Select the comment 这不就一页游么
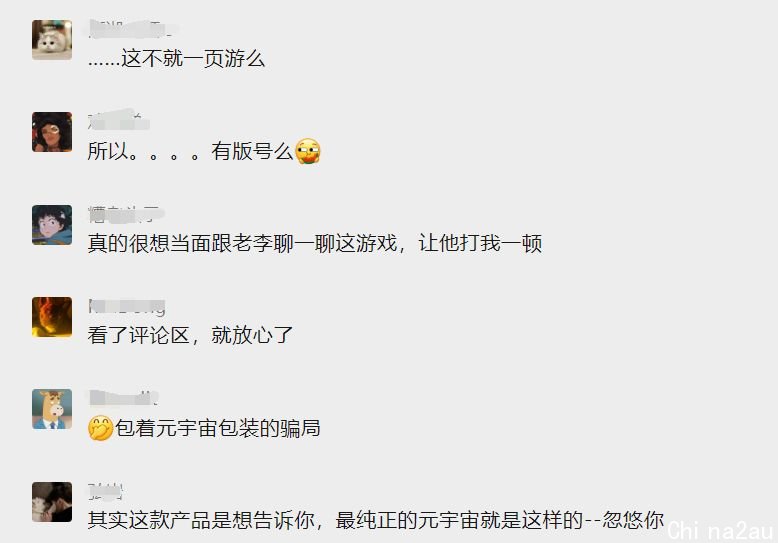 176,59
